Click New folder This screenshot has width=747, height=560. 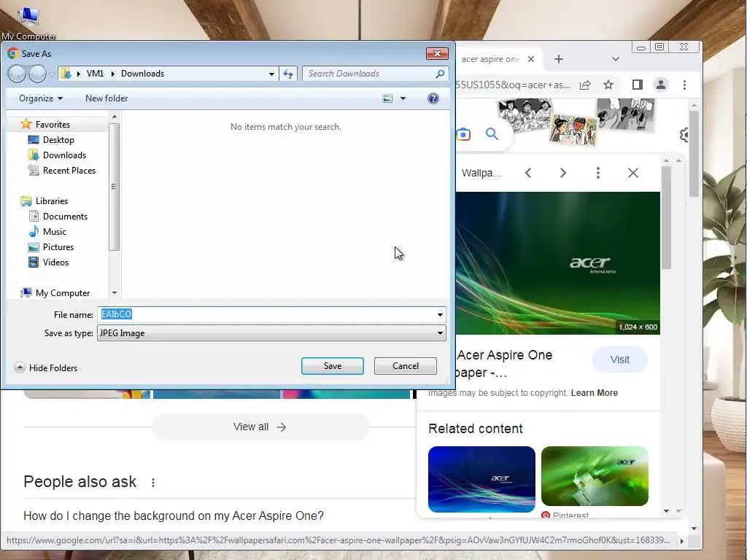coord(107,98)
